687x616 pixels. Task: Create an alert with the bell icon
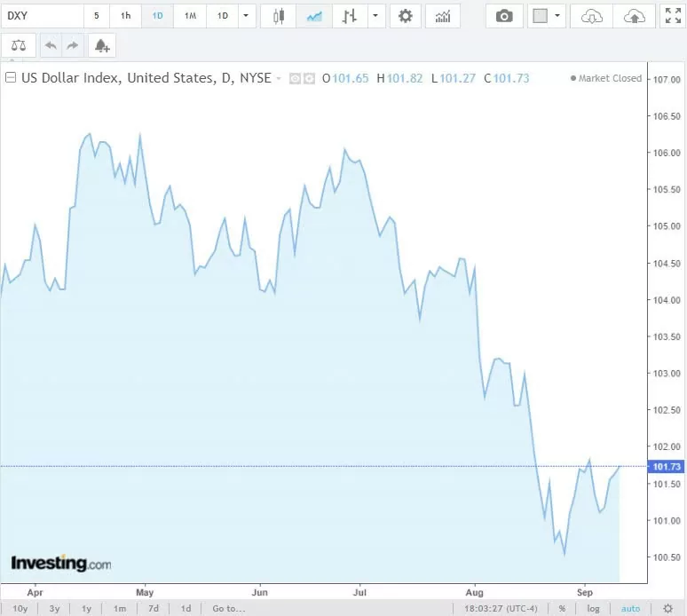pos(101,45)
